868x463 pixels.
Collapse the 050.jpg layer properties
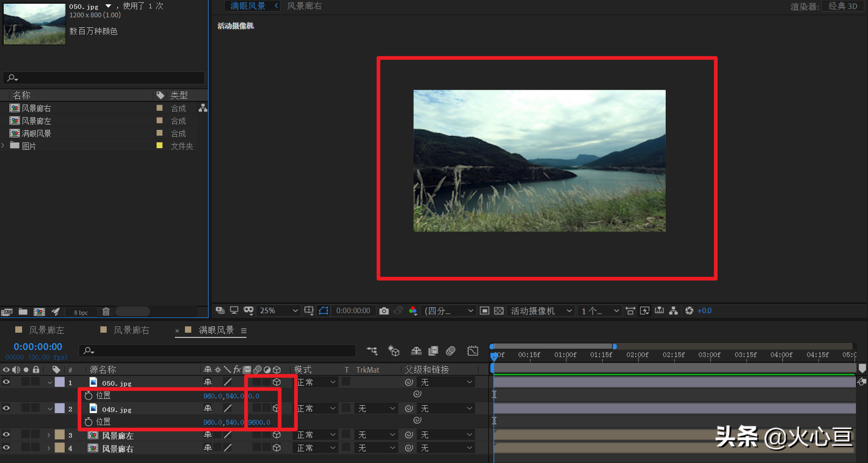point(49,383)
